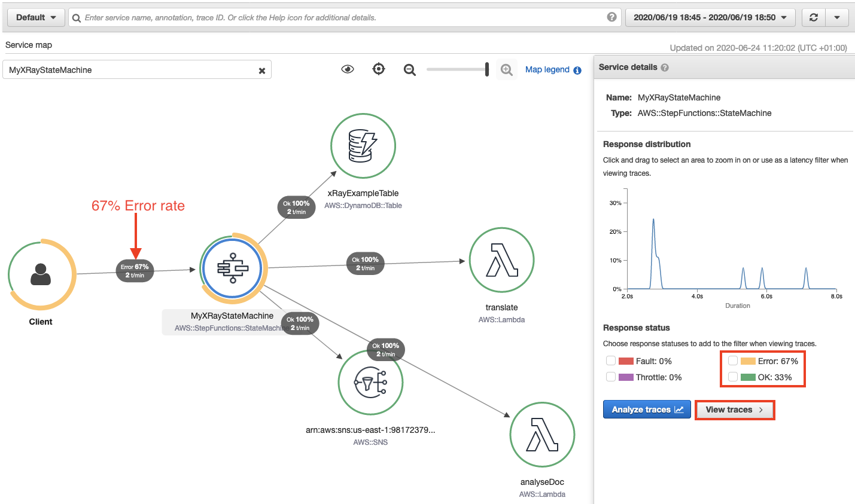Open the time range dropdown
Screen dimensions: 855x504
click(710, 17)
